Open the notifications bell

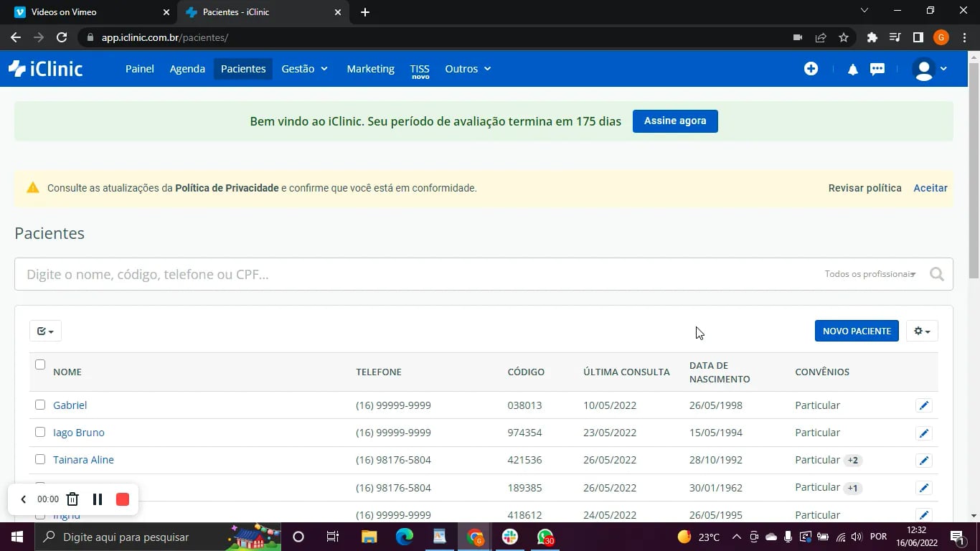pyautogui.click(x=852, y=70)
